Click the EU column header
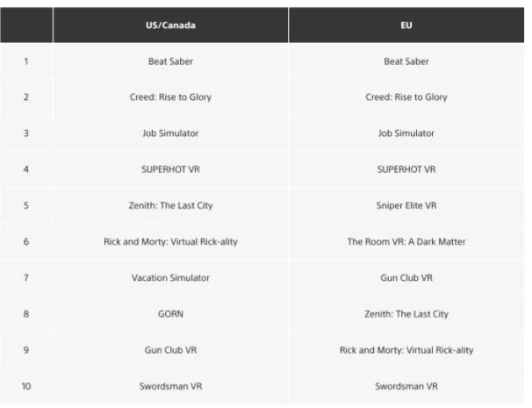The image size is (532, 408). point(406,25)
